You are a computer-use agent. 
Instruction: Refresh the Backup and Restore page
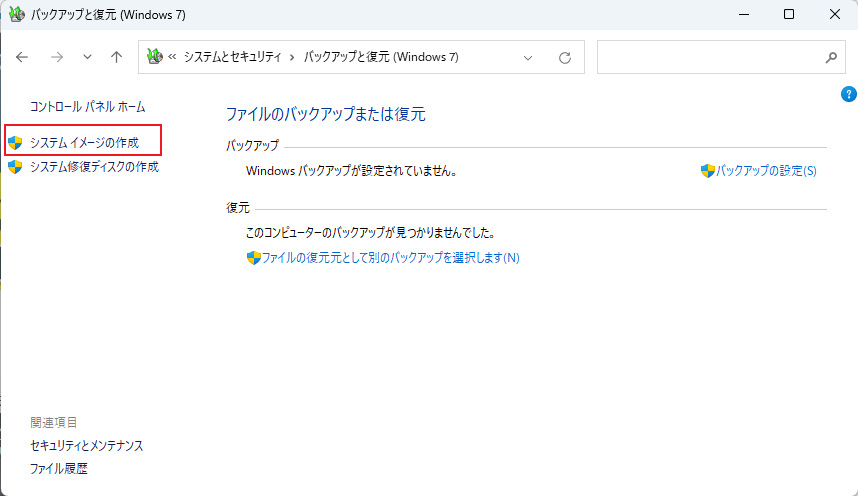coord(565,57)
